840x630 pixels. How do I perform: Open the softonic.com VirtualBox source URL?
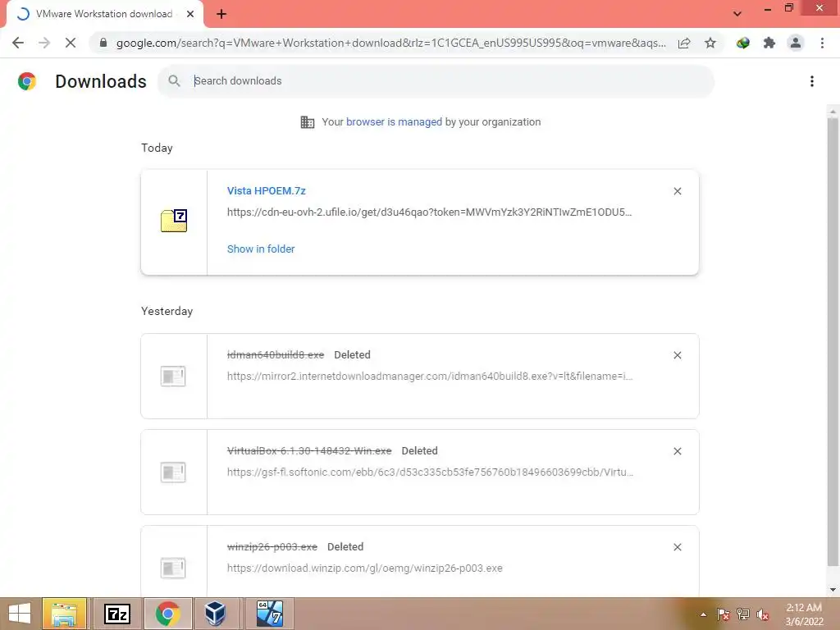click(x=430, y=472)
